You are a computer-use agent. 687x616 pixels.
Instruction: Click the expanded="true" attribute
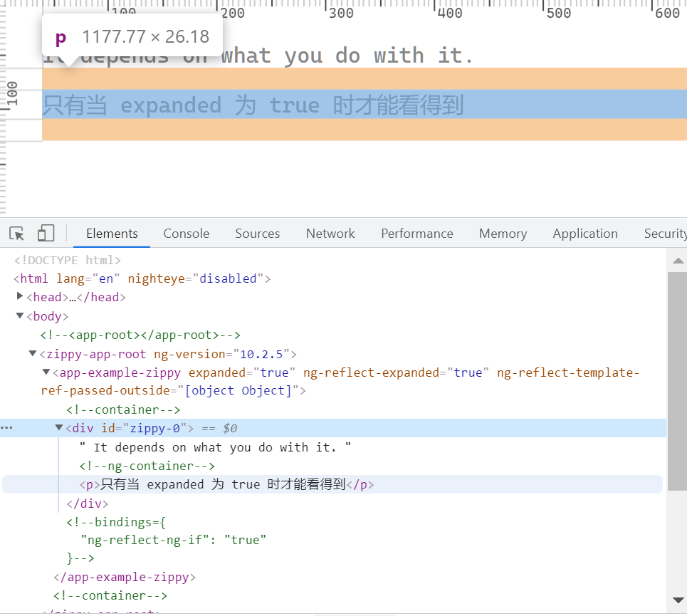point(242,372)
